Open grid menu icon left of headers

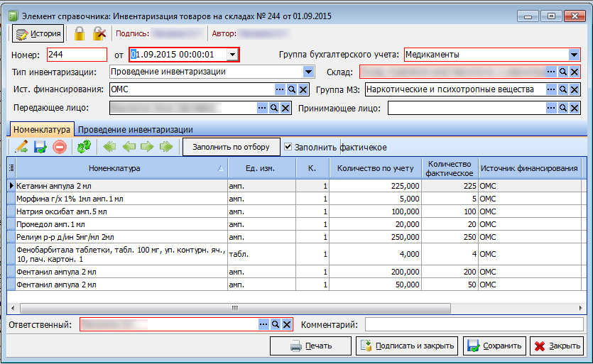(11, 168)
